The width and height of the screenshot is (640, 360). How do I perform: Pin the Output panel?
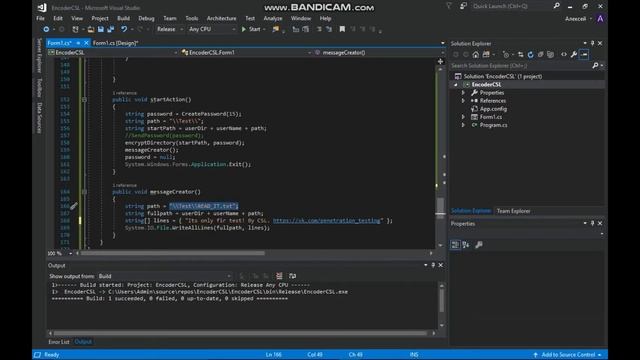click(433, 265)
